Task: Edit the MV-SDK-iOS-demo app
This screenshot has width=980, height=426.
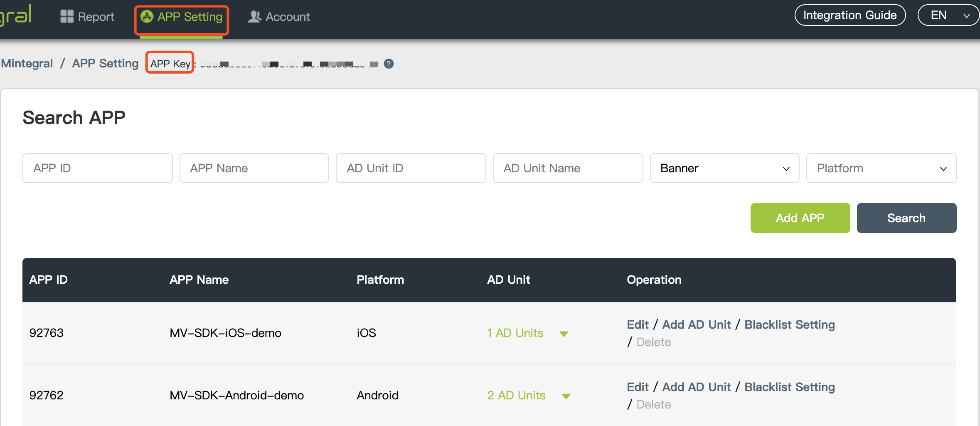Action: pyautogui.click(x=637, y=324)
